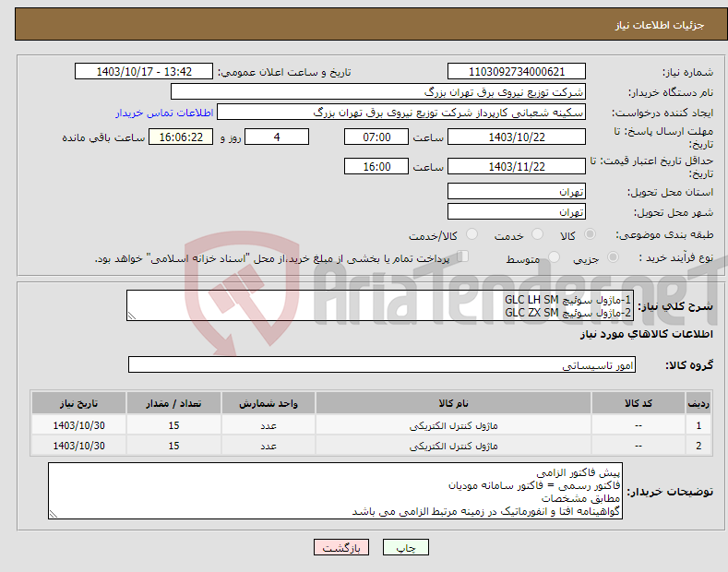Click row 1 quantity 15
The width and height of the screenshot is (728, 572).
[x=173, y=425]
